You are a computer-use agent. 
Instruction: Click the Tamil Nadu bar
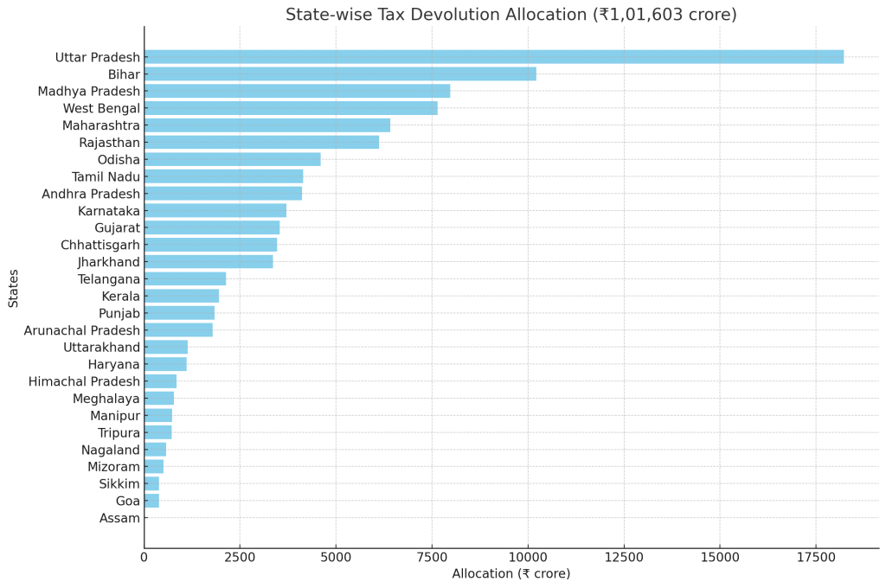click(223, 176)
